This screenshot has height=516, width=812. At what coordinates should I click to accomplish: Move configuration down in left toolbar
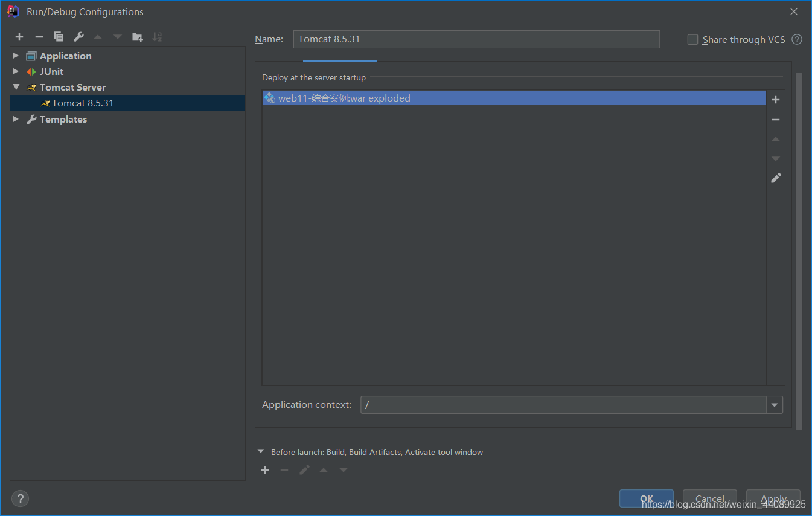tap(118, 37)
